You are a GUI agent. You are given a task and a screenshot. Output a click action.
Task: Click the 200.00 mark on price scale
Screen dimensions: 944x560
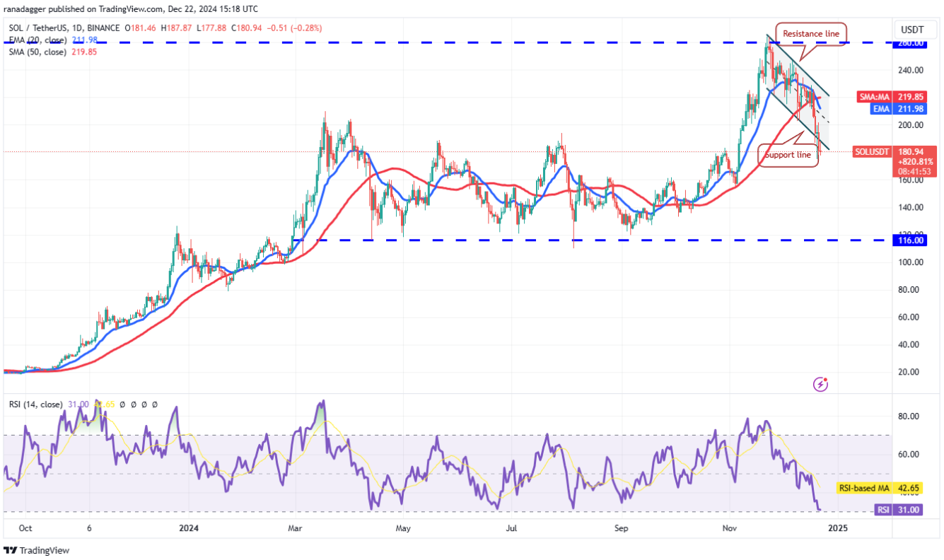[x=910, y=125]
